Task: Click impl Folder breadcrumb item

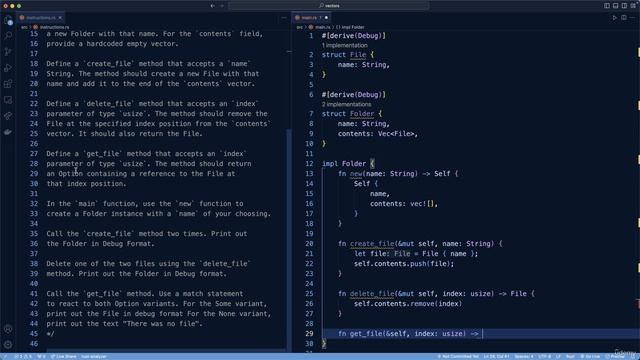Action: 350,27
